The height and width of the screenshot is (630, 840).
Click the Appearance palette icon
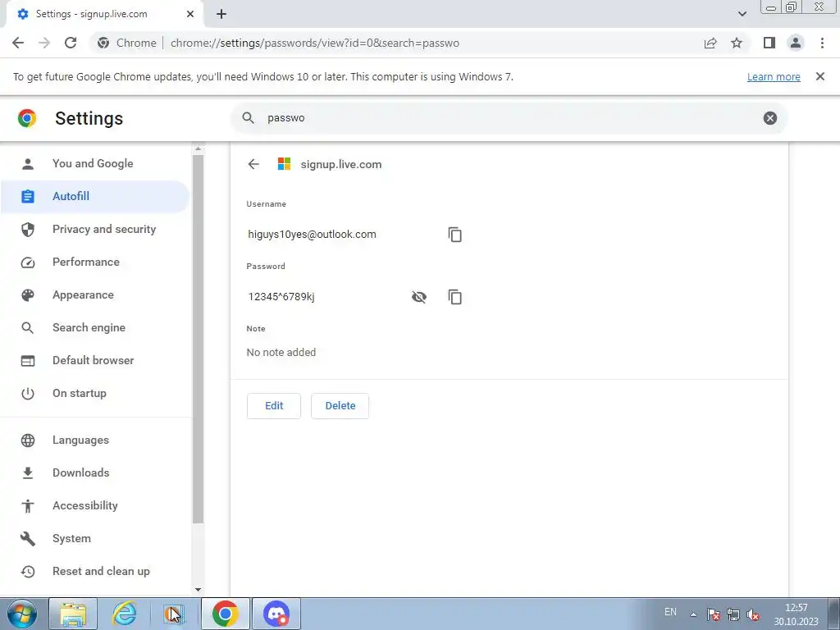27,294
